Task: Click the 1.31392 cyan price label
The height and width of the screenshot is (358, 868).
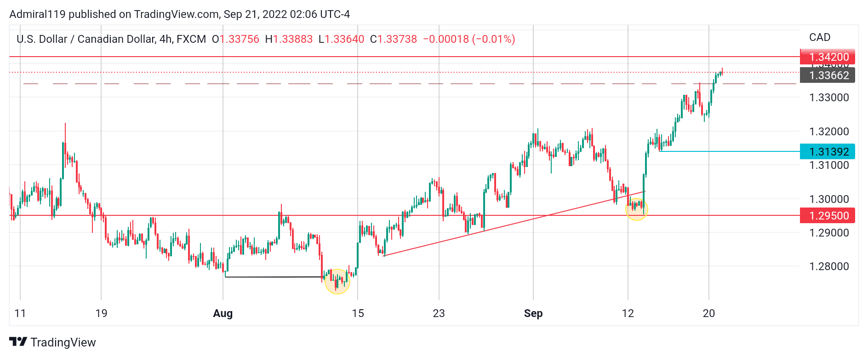Action: [828, 151]
